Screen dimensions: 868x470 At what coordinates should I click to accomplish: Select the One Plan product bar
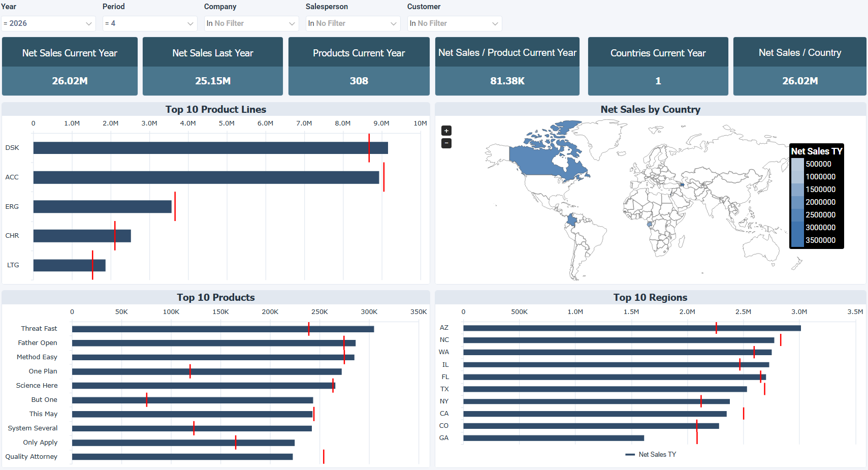pos(207,372)
